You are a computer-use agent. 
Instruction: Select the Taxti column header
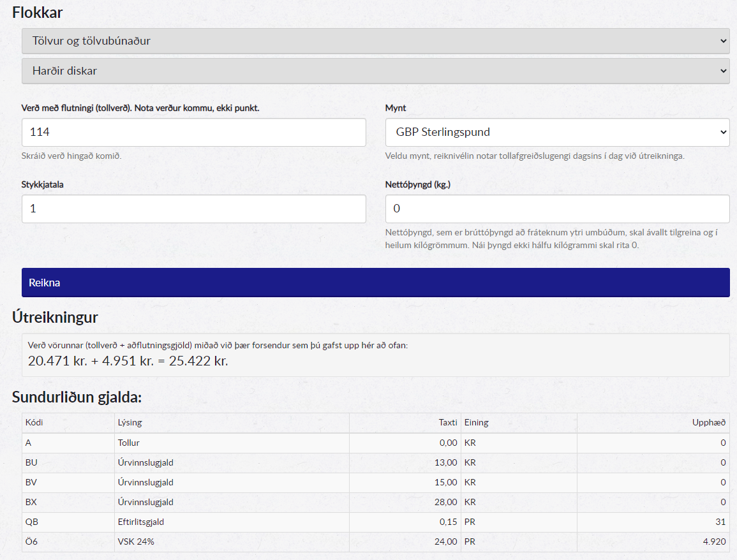click(x=447, y=422)
